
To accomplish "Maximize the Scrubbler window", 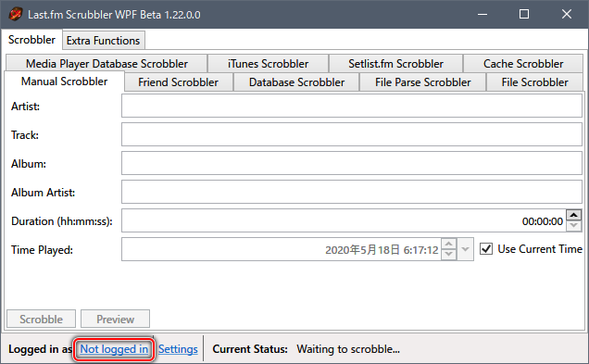I will [524, 14].
